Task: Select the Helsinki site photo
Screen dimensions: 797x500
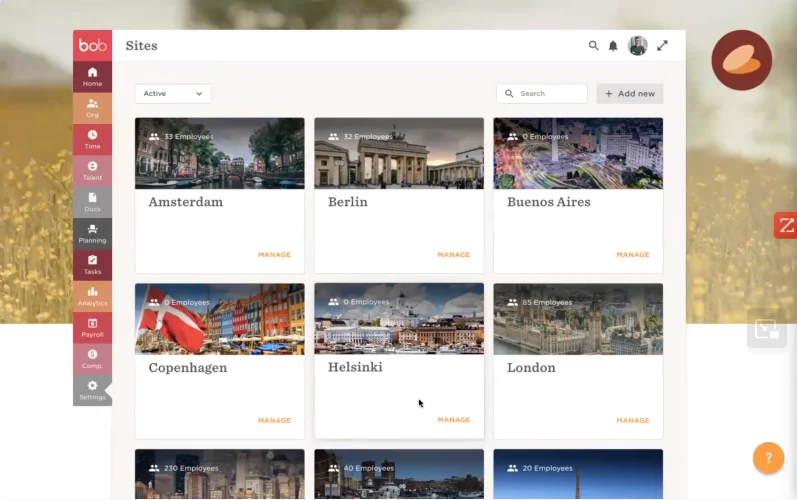Action: click(399, 319)
